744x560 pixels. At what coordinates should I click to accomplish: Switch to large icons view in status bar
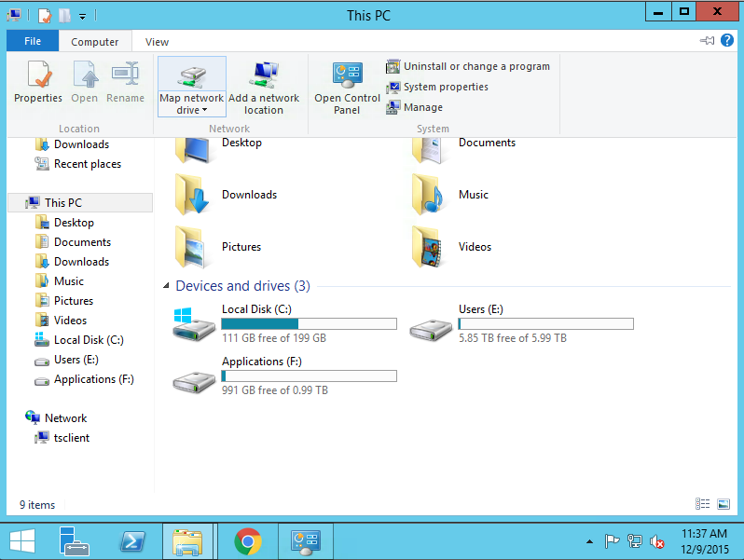pos(723,503)
